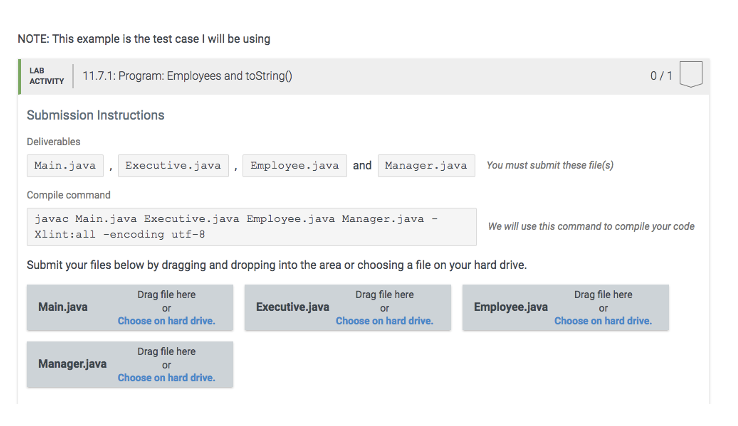
Task: Open 'Choose on hard drive' for Executive.java
Action: tap(384, 321)
